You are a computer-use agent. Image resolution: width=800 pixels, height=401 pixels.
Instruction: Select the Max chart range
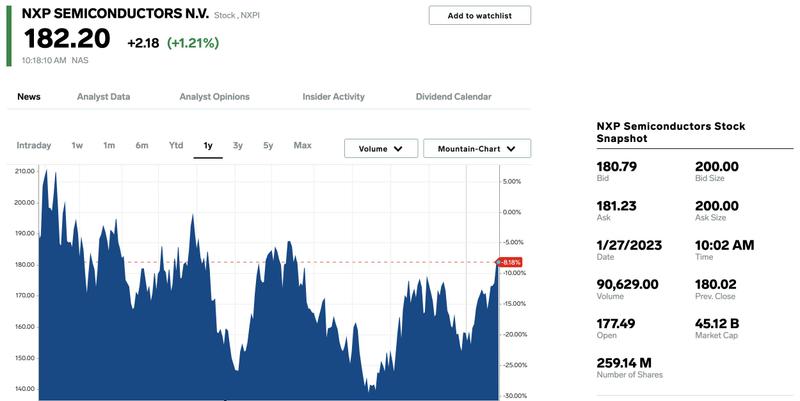[303, 145]
